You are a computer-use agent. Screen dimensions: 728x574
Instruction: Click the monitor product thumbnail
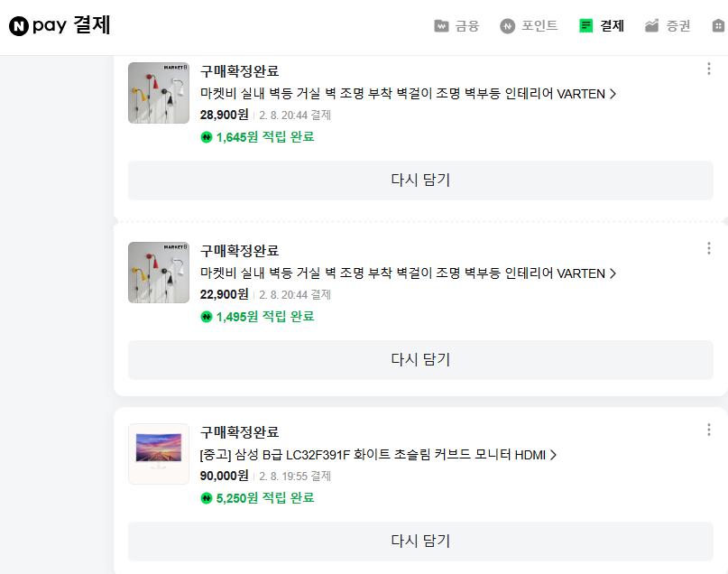[159, 454]
